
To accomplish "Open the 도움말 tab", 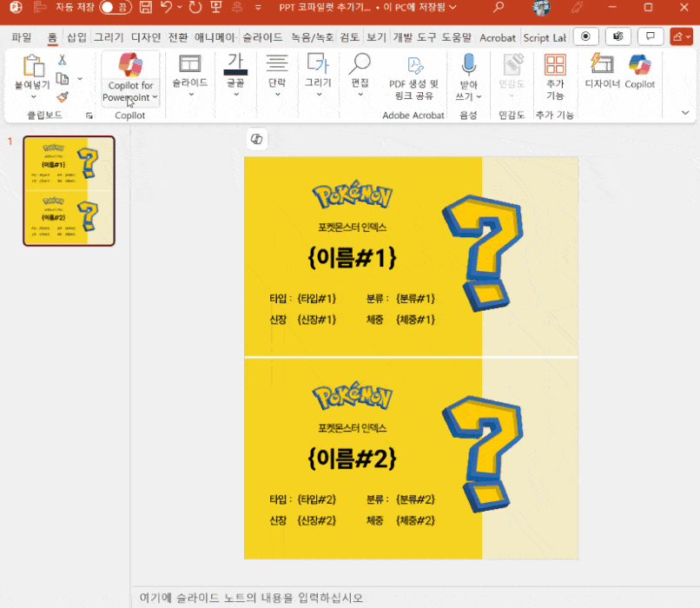I will pos(456,37).
